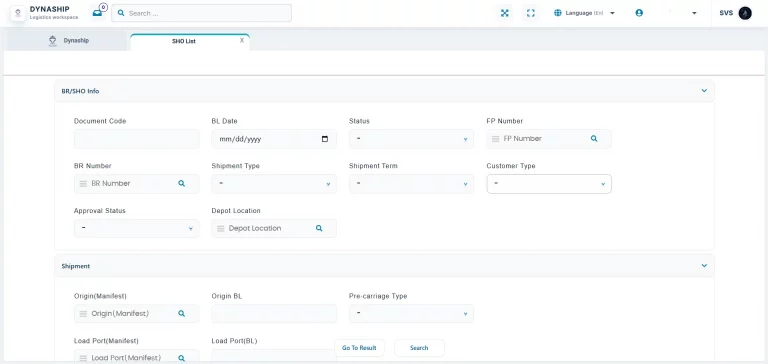This screenshot has width=768, height=364.
Task: Select the SHO List tab
Action: [x=190, y=42]
